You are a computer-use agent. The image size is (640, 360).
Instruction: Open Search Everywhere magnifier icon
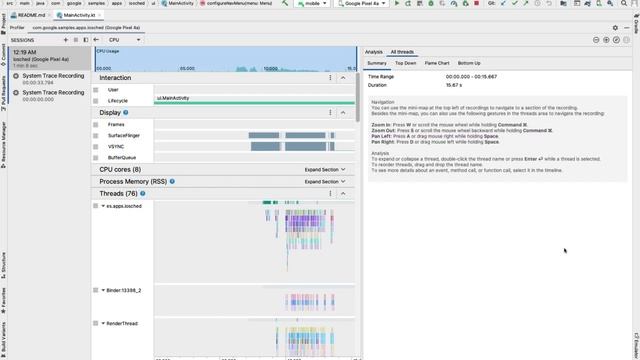point(624,3)
